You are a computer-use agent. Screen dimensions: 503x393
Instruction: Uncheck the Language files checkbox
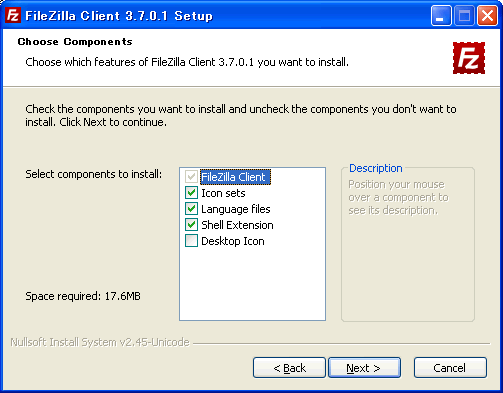pyautogui.click(x=191, y=209)
